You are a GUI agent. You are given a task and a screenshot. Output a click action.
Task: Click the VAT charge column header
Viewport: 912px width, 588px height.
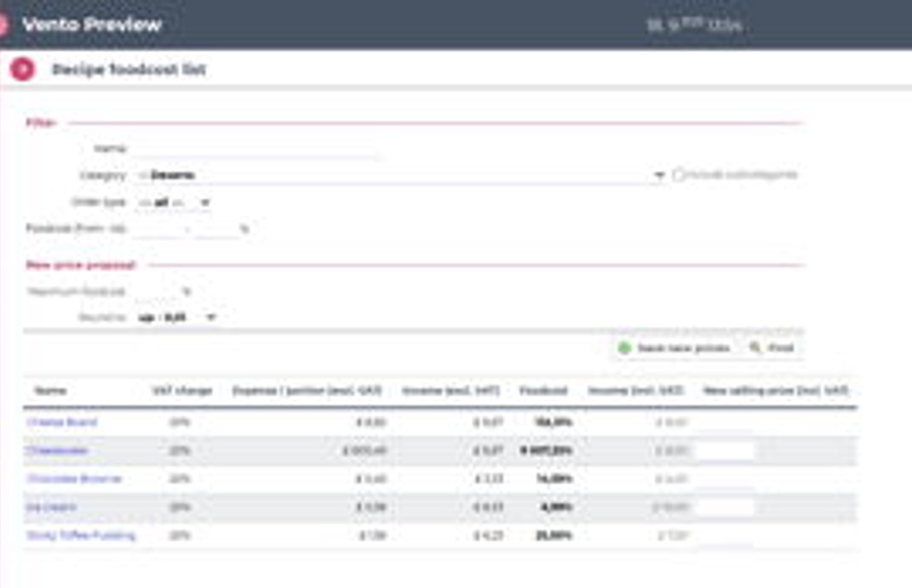pos(182,391)
